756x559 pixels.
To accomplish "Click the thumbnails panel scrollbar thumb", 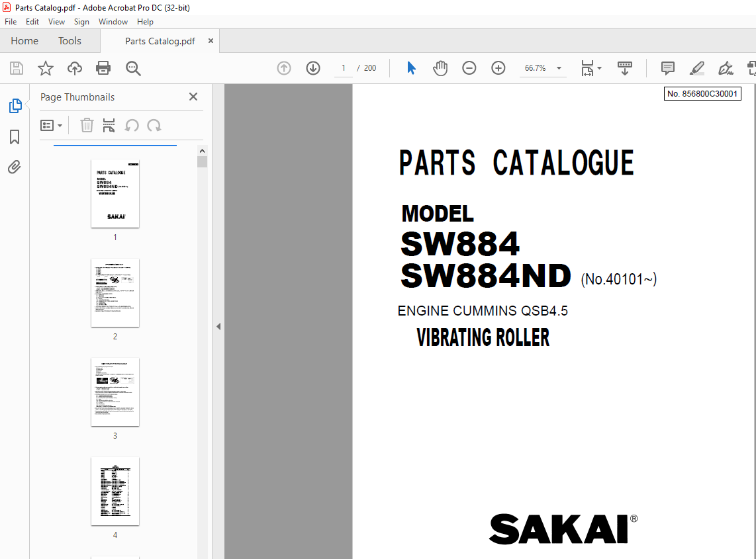I will [x=203, y=161].
